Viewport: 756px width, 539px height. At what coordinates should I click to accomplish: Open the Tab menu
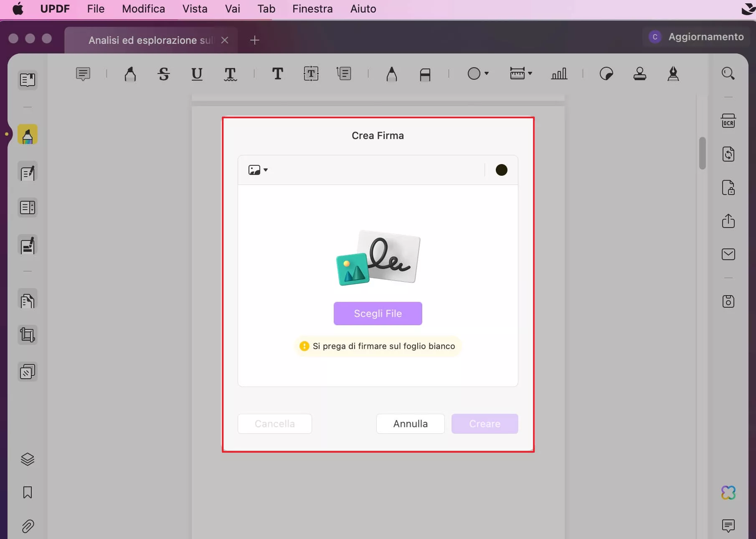266,9
